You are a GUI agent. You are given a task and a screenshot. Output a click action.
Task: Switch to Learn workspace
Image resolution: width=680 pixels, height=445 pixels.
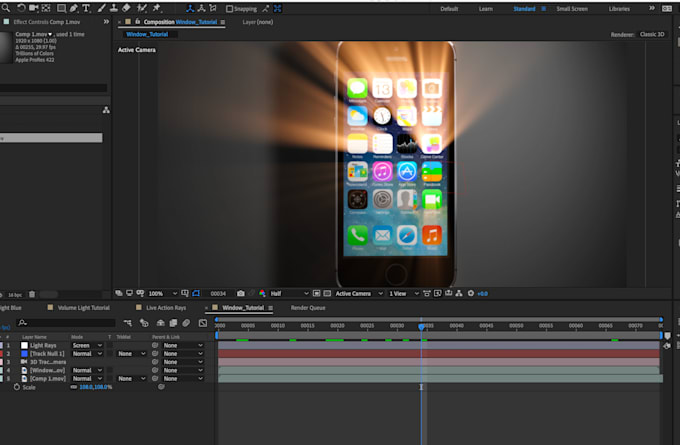click(486, 9)
